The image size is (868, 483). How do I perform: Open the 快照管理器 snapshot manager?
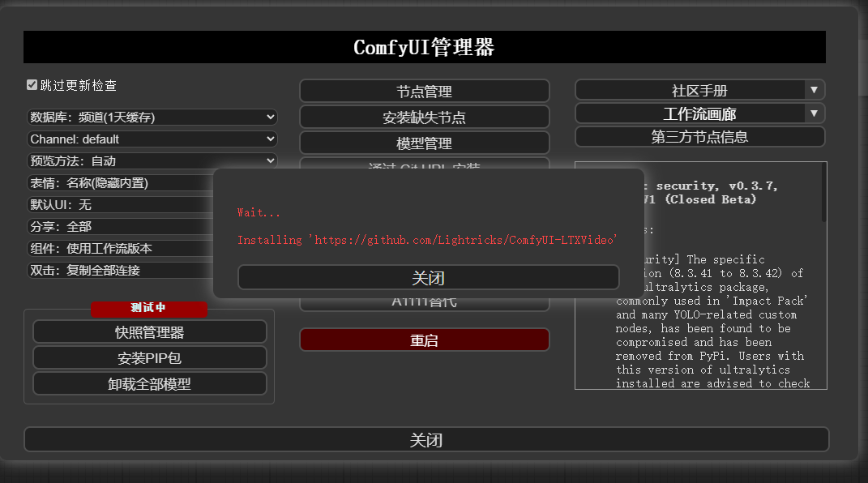pyautogui.click(x=150, y=331)
